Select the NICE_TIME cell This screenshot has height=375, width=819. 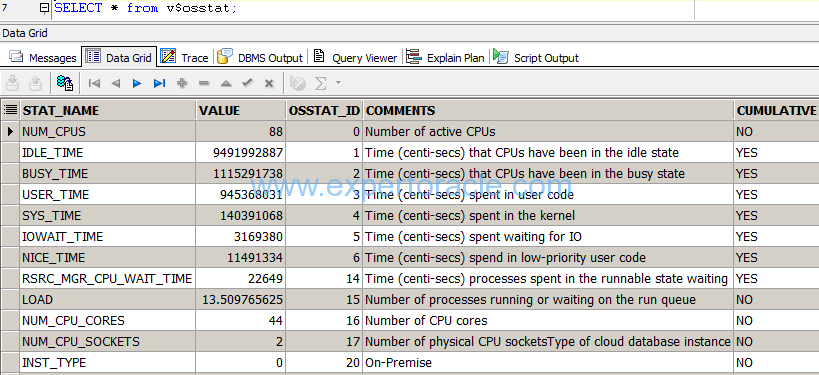[108, 257]
